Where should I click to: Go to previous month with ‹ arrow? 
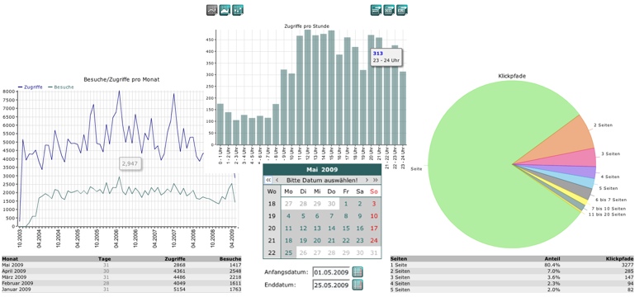coord(277,180)
